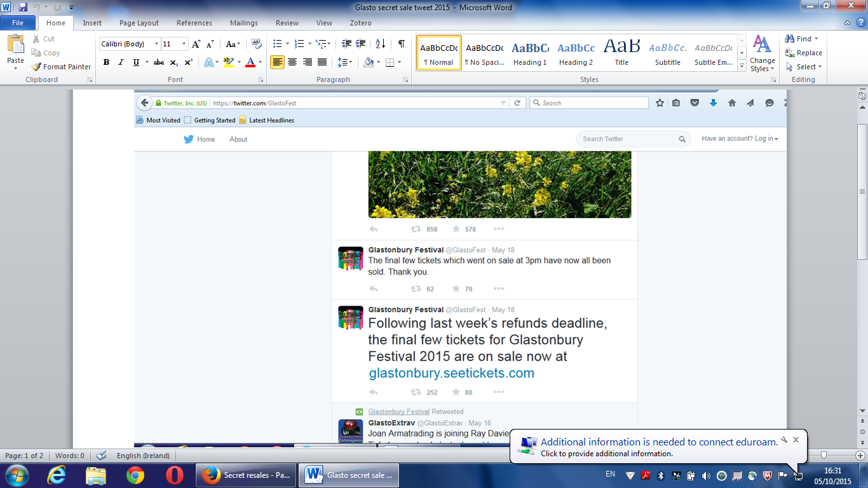Switch to the Insert tab
The image size is (868, 488).
coord(92,23)
